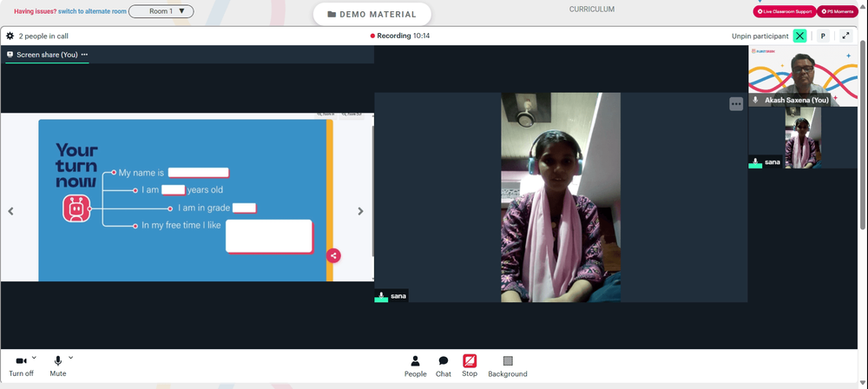Click the In my free time I like box
Screen dimensions: 868x389
point(270,237)
